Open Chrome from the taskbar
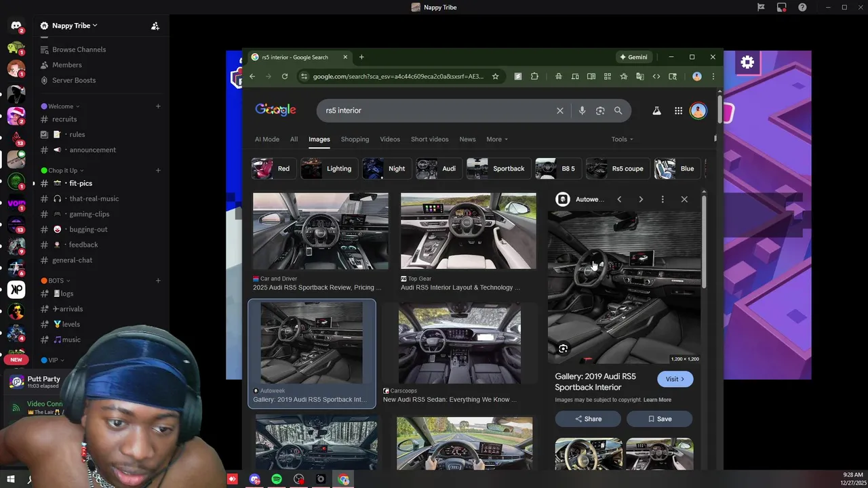Screen dimensions: 868x488 [x=344, y=479]
